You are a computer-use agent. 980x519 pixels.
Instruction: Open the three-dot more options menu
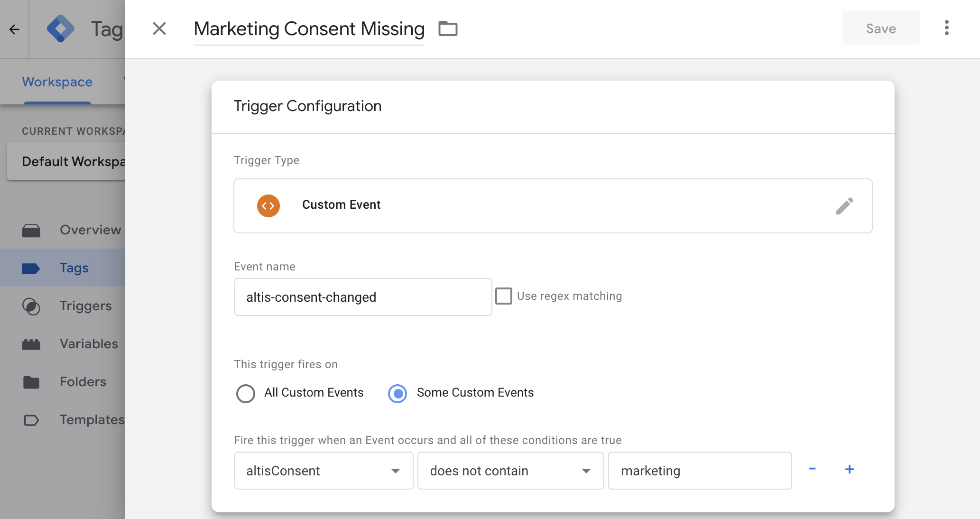946,28
